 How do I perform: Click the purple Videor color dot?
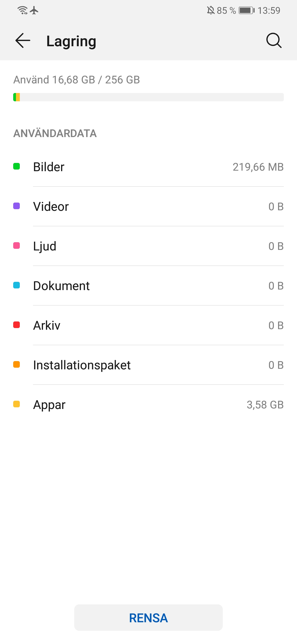(x=16, y=206)
